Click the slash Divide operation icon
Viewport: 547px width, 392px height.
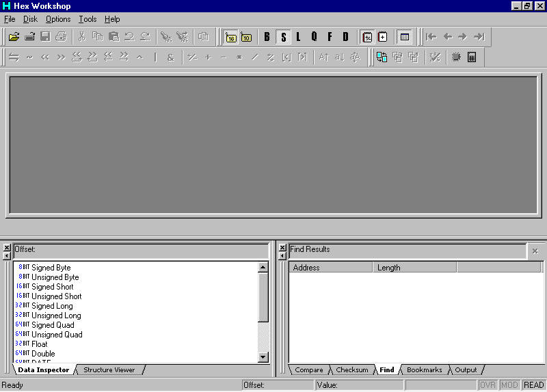pyautogui.click(x=255, y=57)
